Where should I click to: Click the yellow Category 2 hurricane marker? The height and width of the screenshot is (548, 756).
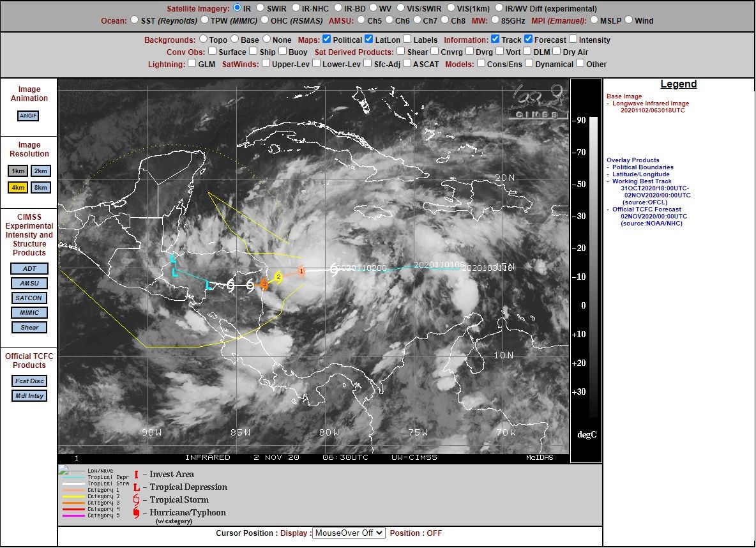(x=278, y=277)
